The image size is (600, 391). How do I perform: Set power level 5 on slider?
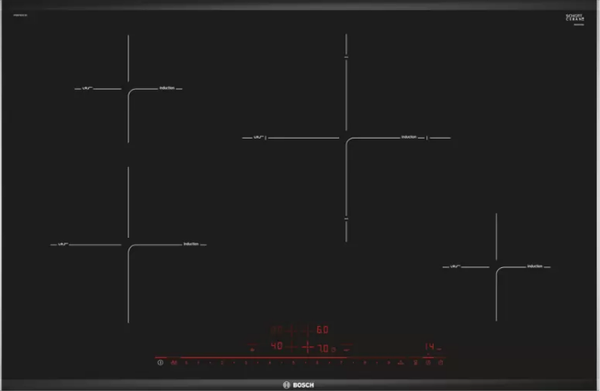coord(293,362)
